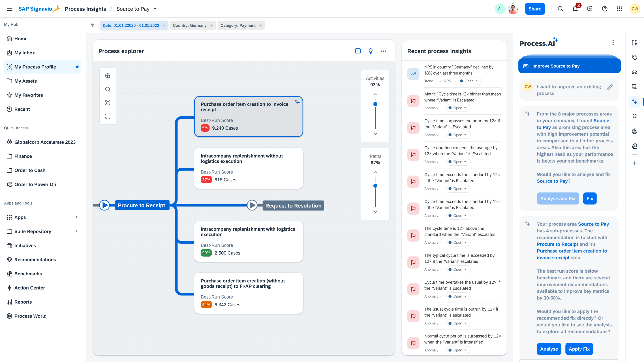Open the layout panel icon in right rail
Viewport: 644px width, 362px height.
(x=634, y=43)
